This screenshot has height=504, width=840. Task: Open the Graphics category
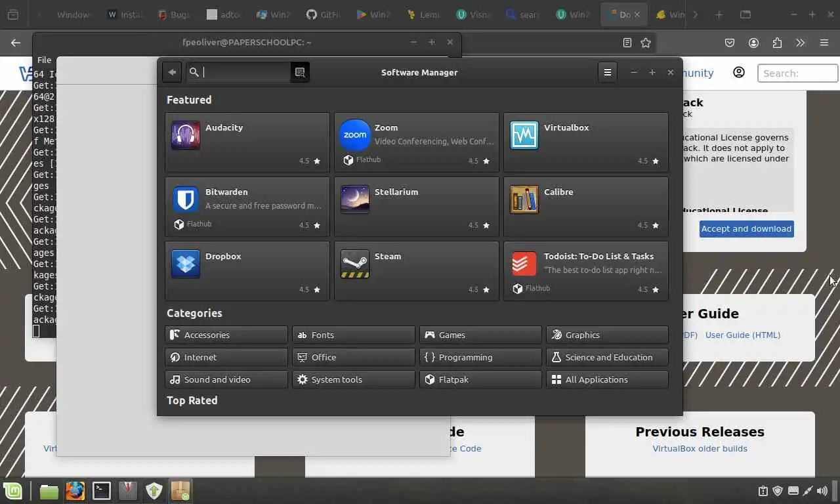(608, 335)
